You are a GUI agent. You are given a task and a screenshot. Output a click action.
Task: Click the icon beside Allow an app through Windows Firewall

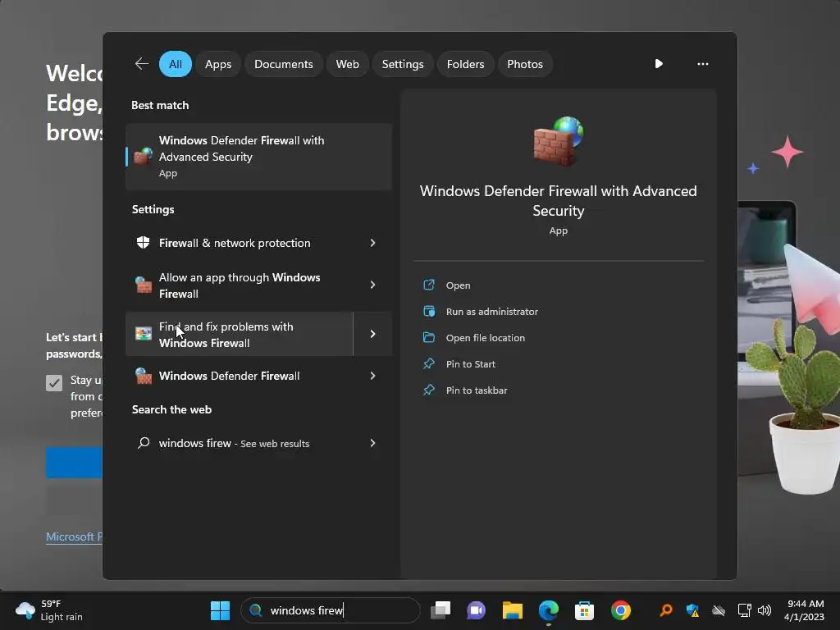pyautogui.click(x=143, y=285)
